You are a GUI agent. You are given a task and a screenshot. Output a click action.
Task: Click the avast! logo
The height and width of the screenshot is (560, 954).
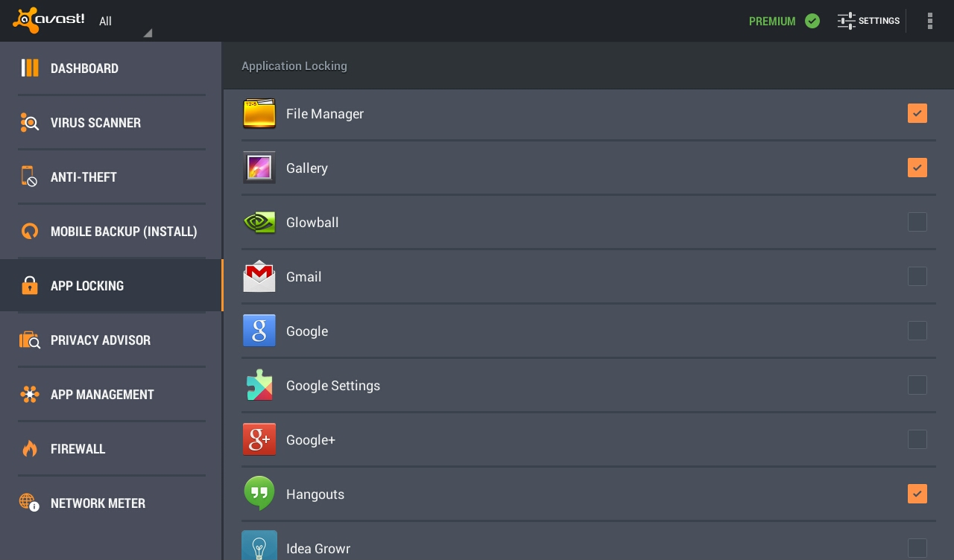coord(48,20)
